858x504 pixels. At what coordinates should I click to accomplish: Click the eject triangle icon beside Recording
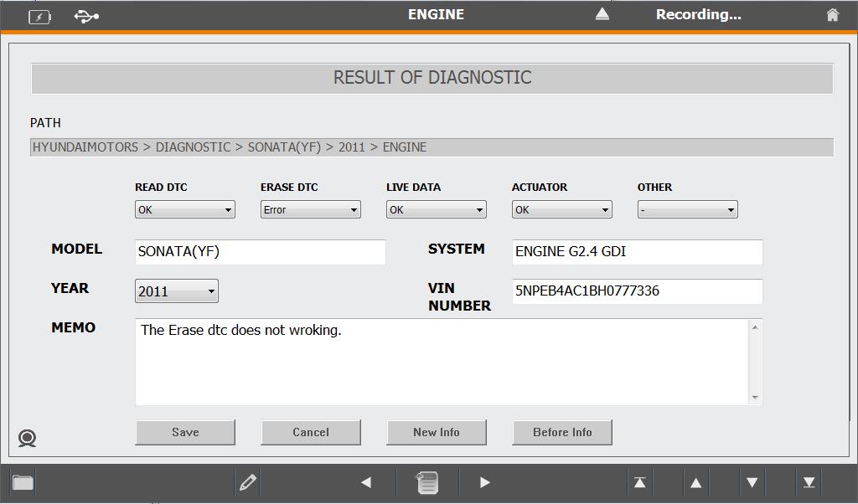[x=602, y=14]
